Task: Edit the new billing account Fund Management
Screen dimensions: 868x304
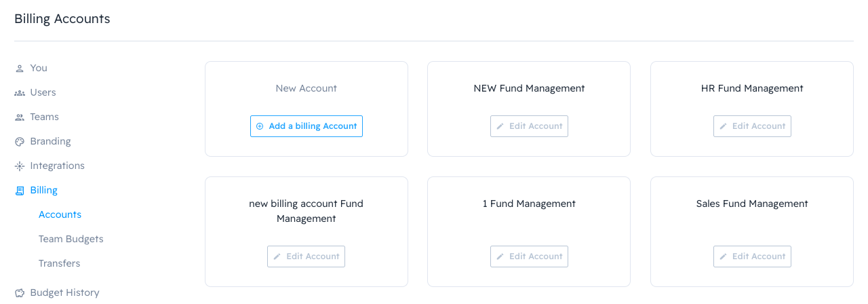Action: coord(306,256)
